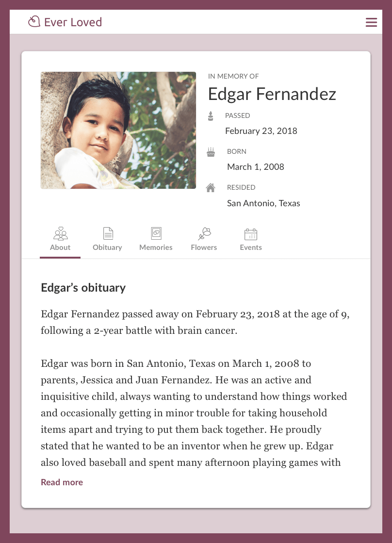This screenshot has height=543, width=392.
Task: Click the house icon beside Resided
Action: point(211,188)
